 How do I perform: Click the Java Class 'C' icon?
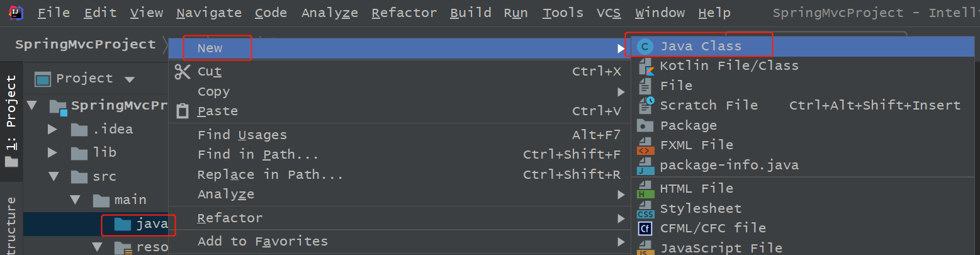[645, 46]
